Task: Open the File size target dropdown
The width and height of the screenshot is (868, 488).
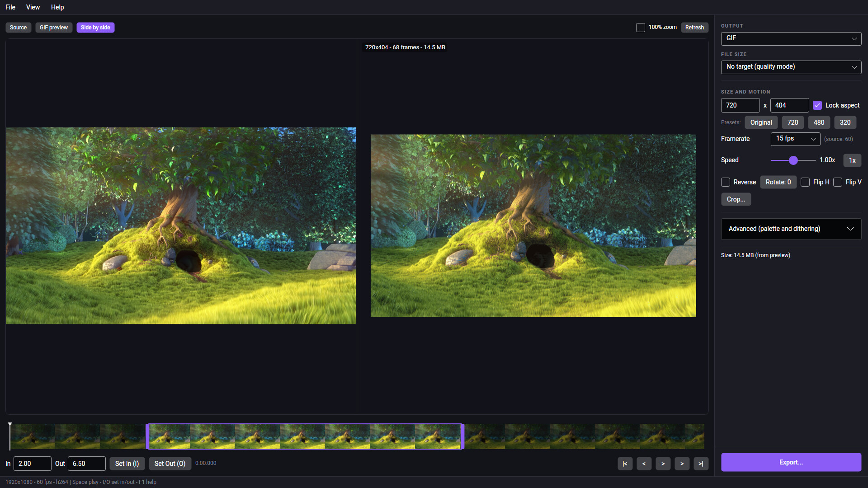Action: point(791,67)
